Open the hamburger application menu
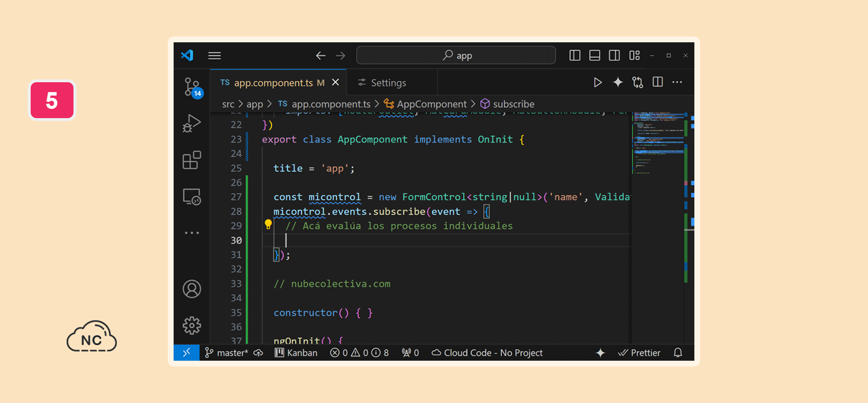Viewport: 868px width, 403px height. point(215,56)
